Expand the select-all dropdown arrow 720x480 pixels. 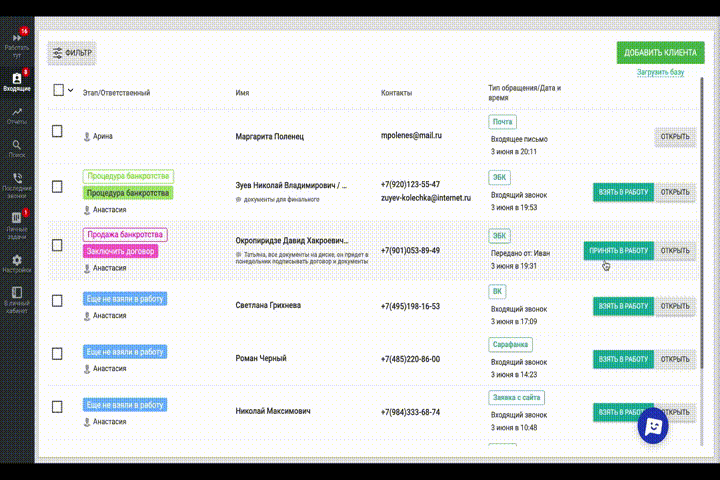[71, 90]
